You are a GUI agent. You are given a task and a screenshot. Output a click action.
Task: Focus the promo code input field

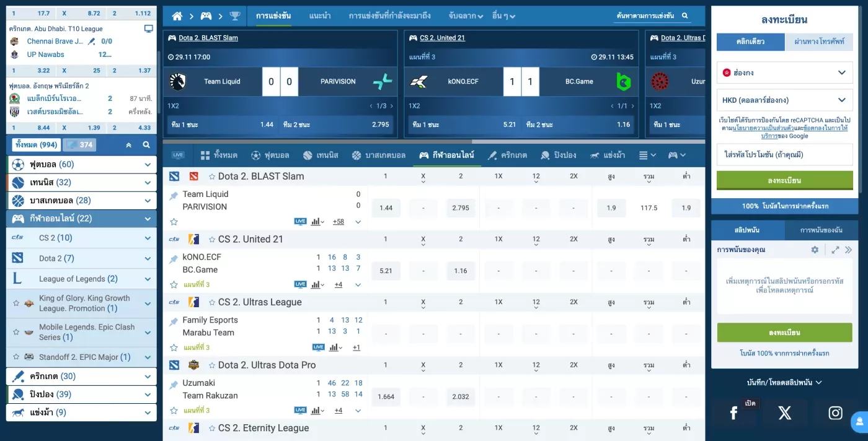tap(784, 154)
